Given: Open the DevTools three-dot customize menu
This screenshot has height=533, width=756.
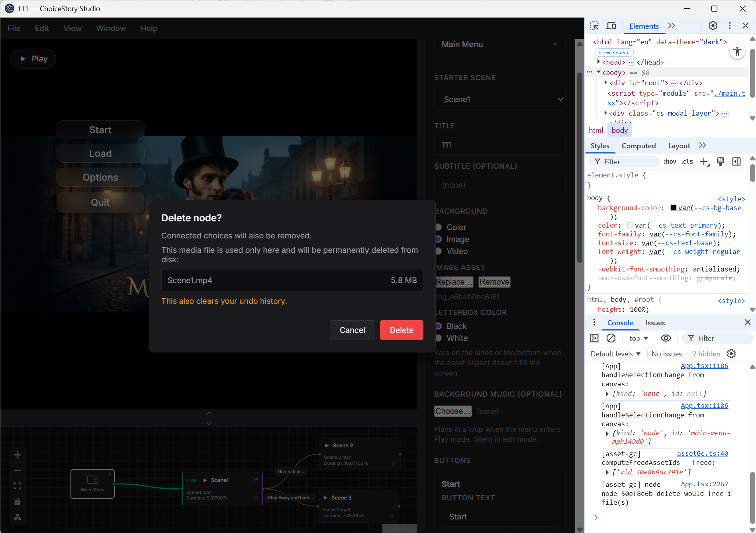Looking at the screenshot, I should (730, 26).
